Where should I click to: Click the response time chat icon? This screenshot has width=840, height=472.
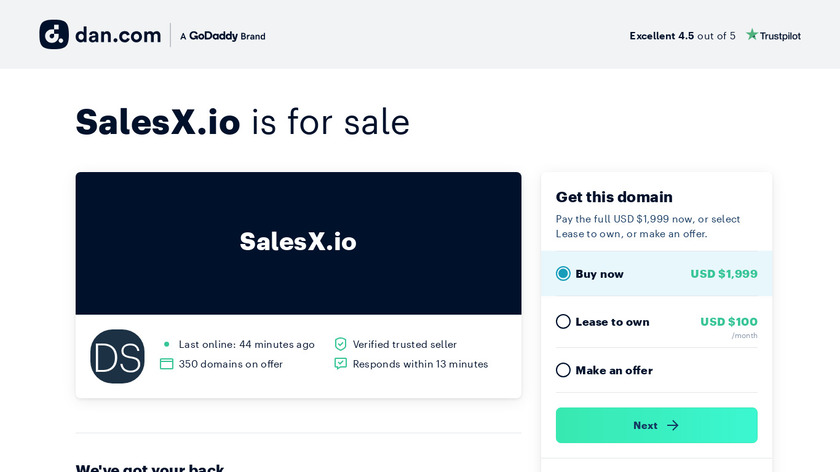[x=340, y=364]
